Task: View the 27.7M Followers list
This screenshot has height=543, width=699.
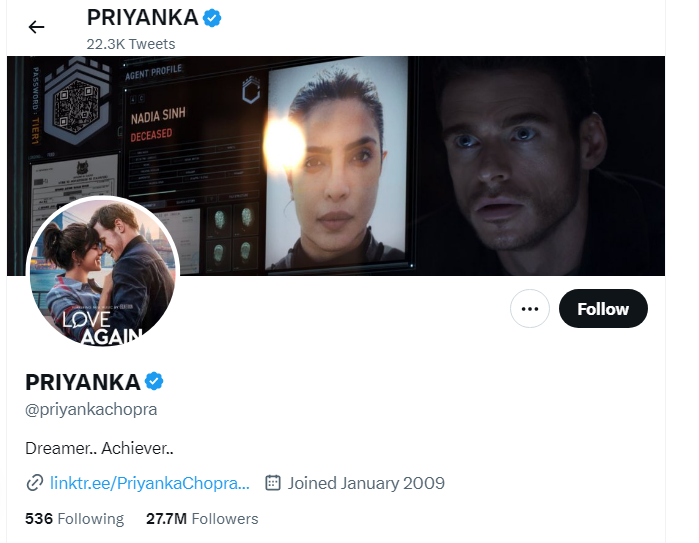Action: [x=202, y=518]
